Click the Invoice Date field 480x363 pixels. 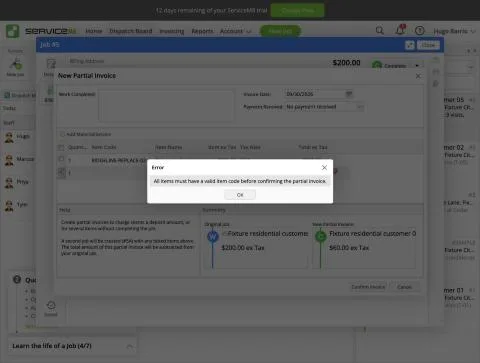314,94
